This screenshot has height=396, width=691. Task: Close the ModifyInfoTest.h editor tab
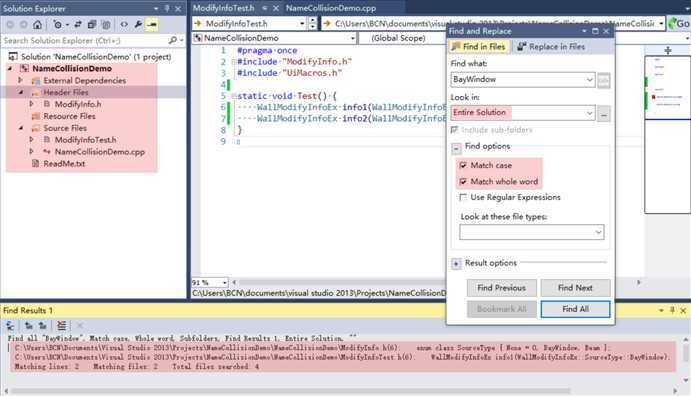point(275,8)
